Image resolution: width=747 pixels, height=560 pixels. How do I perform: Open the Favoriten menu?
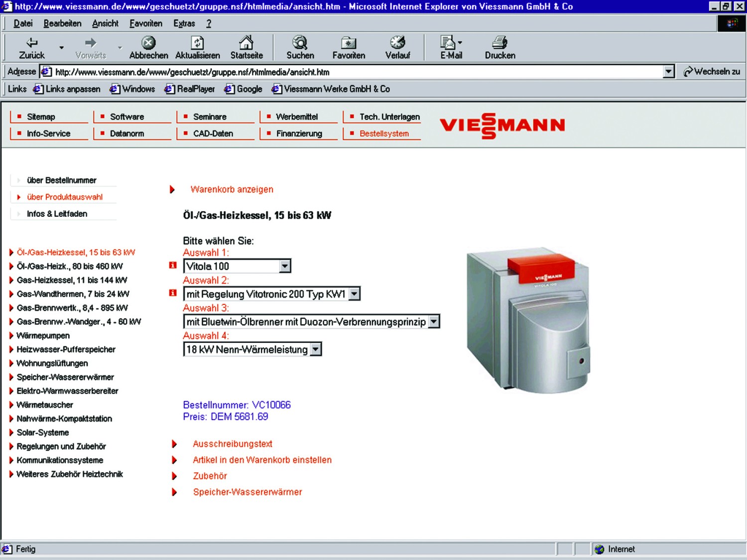(146, 23)
